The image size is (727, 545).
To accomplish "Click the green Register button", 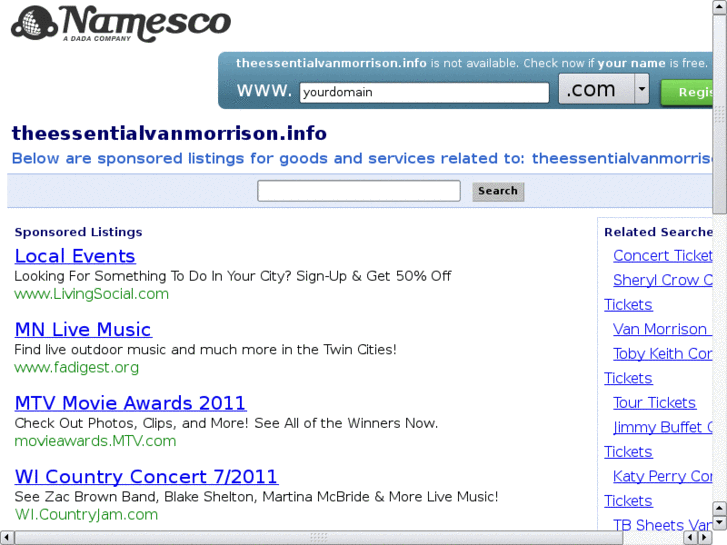I will tap(687, 92).
